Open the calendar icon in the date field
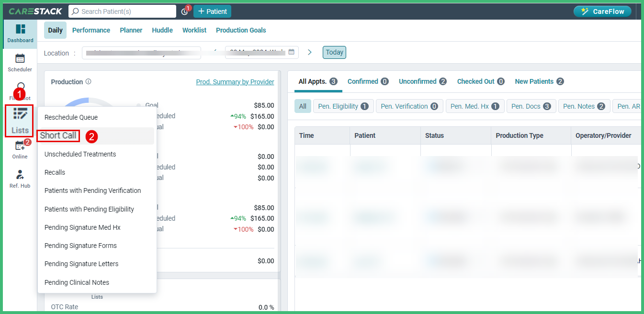The height and width of the screenshot is (314, 644). tap(291, 52)
